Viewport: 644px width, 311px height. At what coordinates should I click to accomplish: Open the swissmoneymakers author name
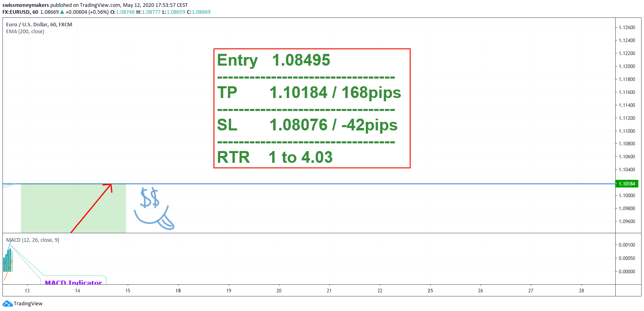(26, 5)
